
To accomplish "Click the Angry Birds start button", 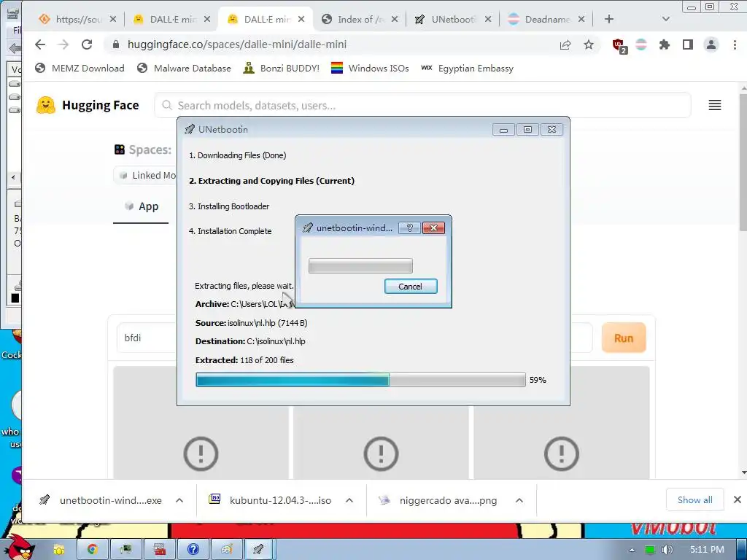I will coord(19,548).
